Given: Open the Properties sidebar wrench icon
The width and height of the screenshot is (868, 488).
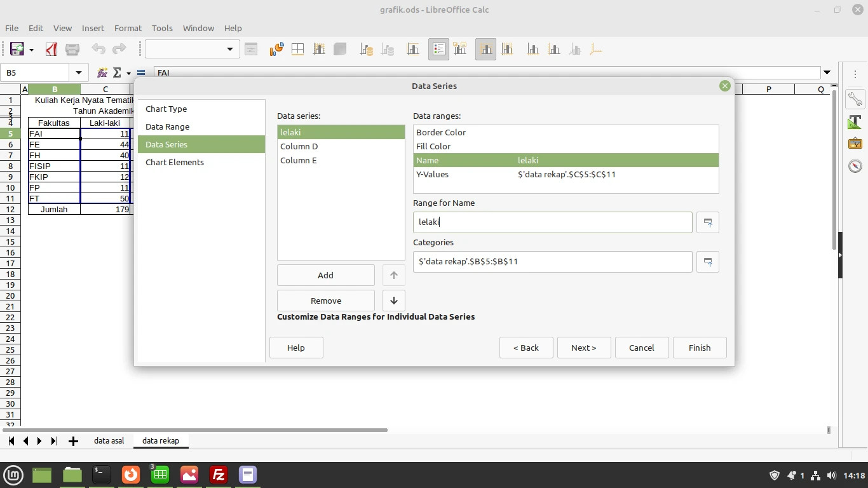Looking at the screenshot, I should (855, 100).
